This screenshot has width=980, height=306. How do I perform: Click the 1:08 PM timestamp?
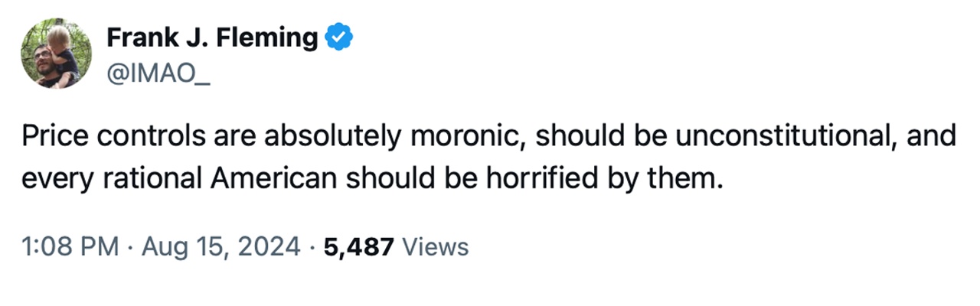tap(70, 246)
